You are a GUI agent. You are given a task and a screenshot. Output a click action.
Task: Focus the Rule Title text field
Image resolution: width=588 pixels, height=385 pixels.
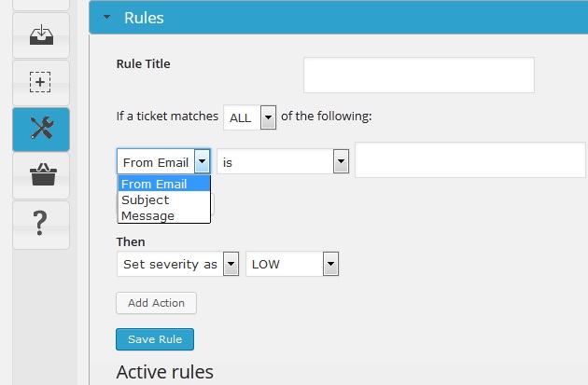419,75
